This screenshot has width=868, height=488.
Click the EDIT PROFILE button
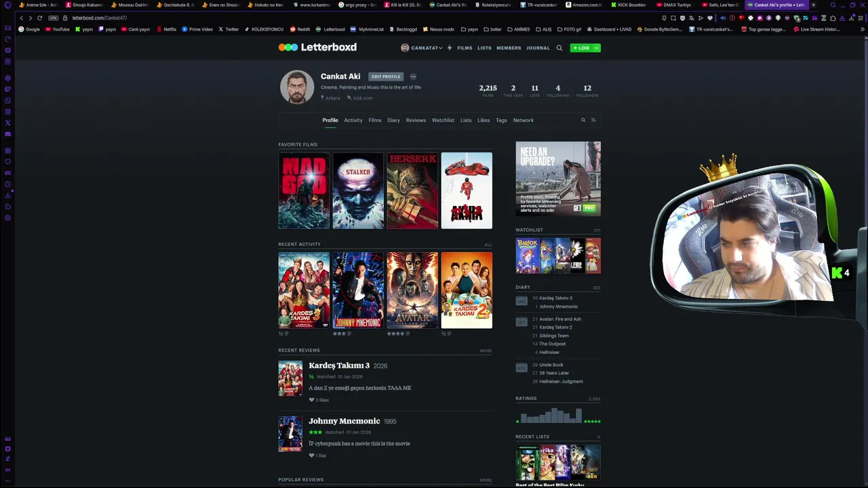coord(386,77)
